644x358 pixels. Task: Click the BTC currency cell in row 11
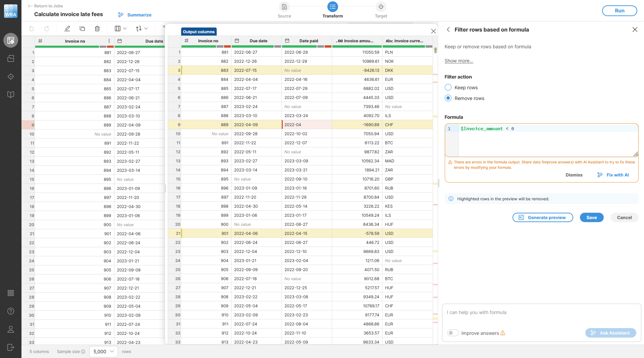[407, 143]
